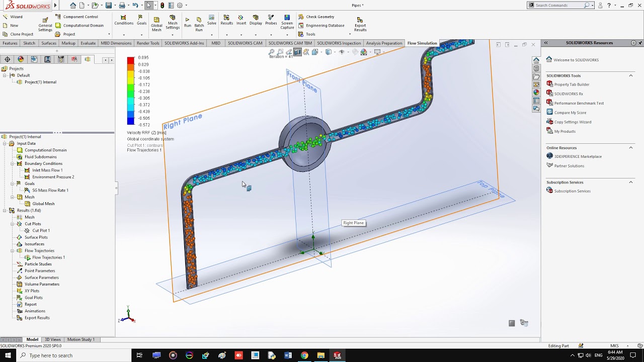Open the Engineering Database
644x362 pixels.
pos(321,25)
